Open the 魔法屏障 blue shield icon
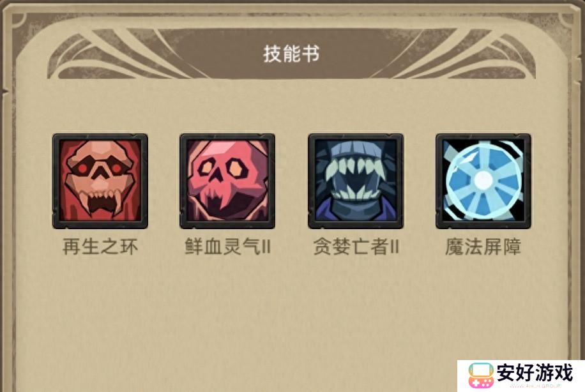This screenshot has width=585, height=392. point(483,181)
